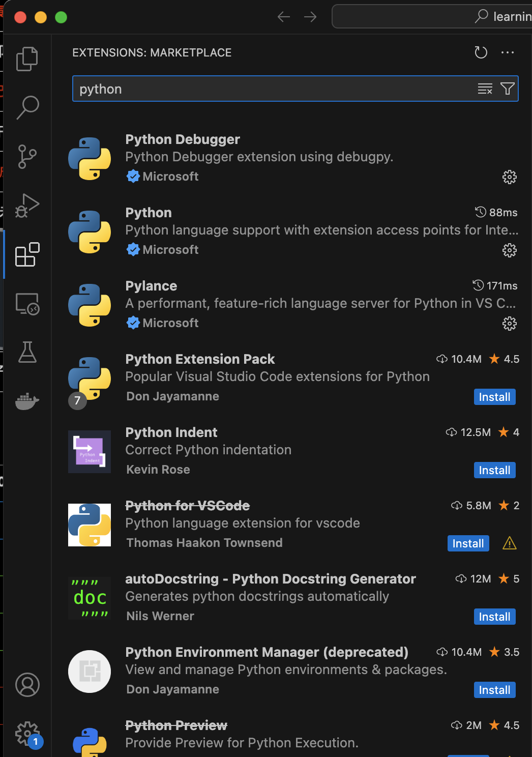Open manage gear for Pylance
Screen dimensions: 532x757
tap(510, 324)
